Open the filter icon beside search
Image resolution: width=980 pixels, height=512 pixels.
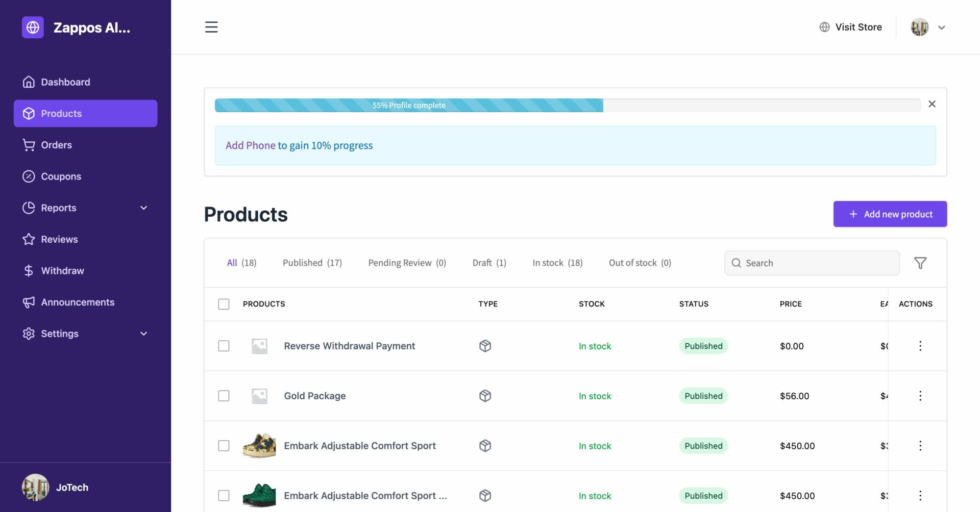click(920, 263)
